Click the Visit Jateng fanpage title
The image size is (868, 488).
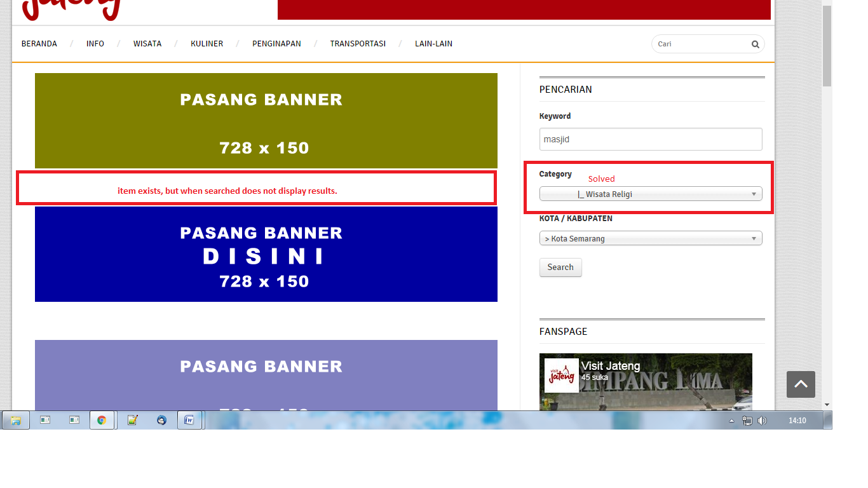[610, 366]
